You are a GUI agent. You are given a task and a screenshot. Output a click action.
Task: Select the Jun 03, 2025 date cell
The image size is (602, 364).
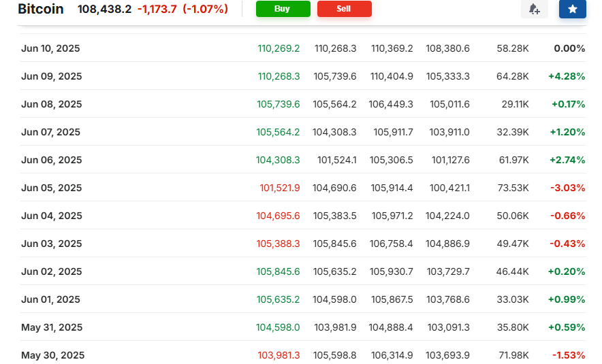click(x=51, y=244)
